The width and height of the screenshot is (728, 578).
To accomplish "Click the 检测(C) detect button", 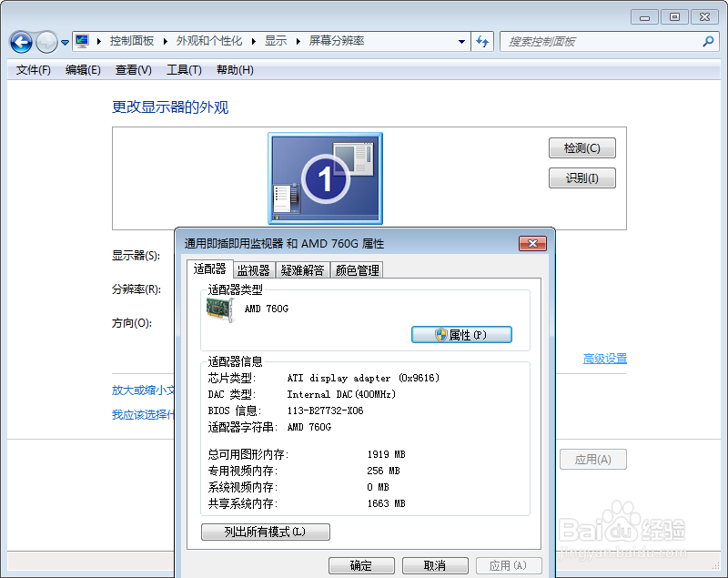I will 582,148.
